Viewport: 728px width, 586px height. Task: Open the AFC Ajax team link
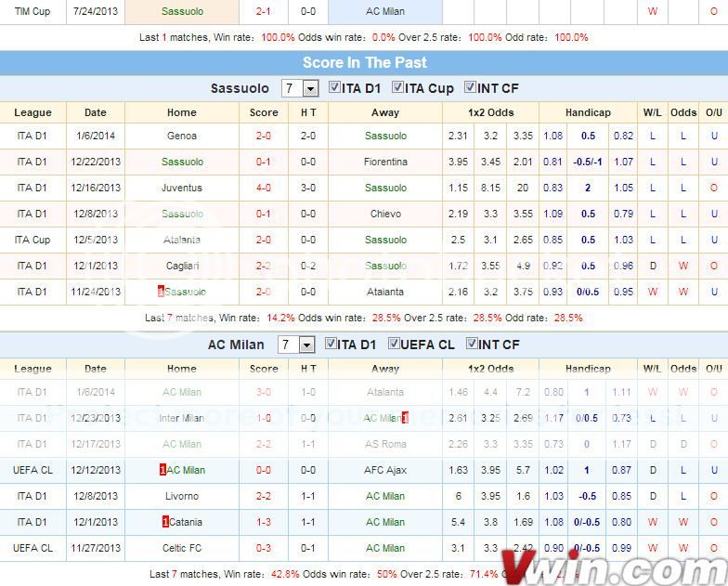point(385,470)
